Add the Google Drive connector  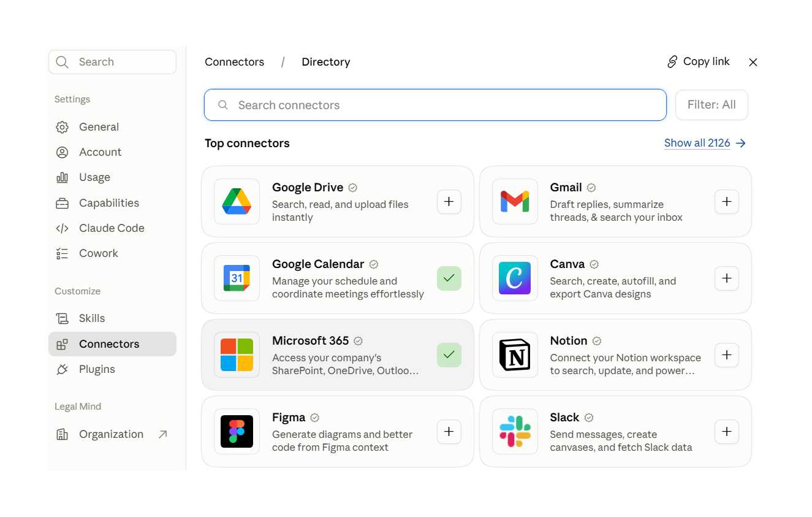point(449,202)
